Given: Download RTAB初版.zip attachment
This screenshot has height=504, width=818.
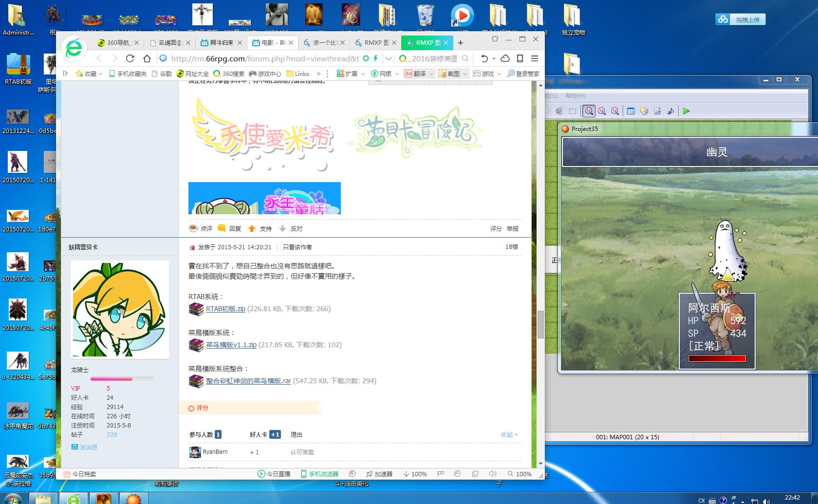Looking at the screenshot, I should [x=225, y=309].
